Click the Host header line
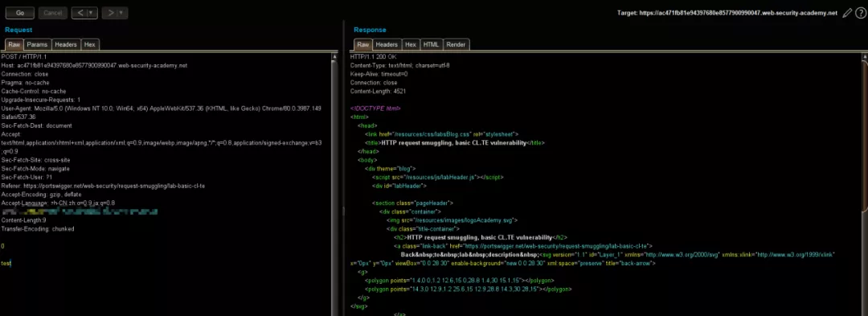Image resolution: width=868 pixels, height=316 pixels. (x=94, y=65)
